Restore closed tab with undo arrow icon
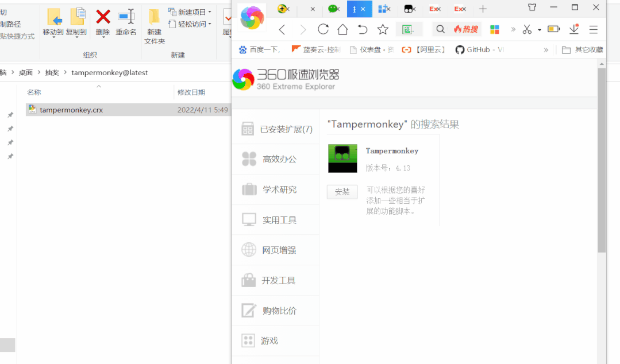The height and width of the screenshot is (364, 620). tap(362, 29)
